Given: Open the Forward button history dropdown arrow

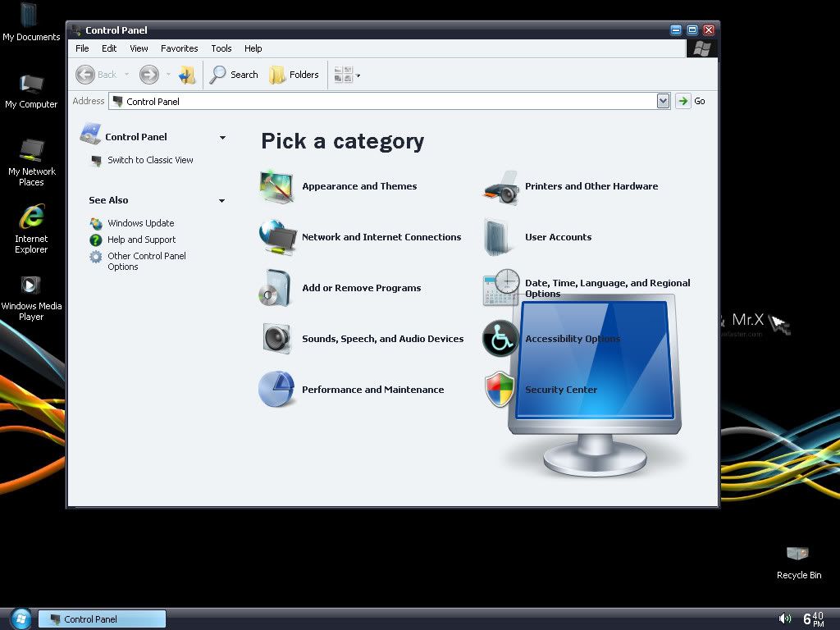Looking at the screenshot, I should click(168, 75).
